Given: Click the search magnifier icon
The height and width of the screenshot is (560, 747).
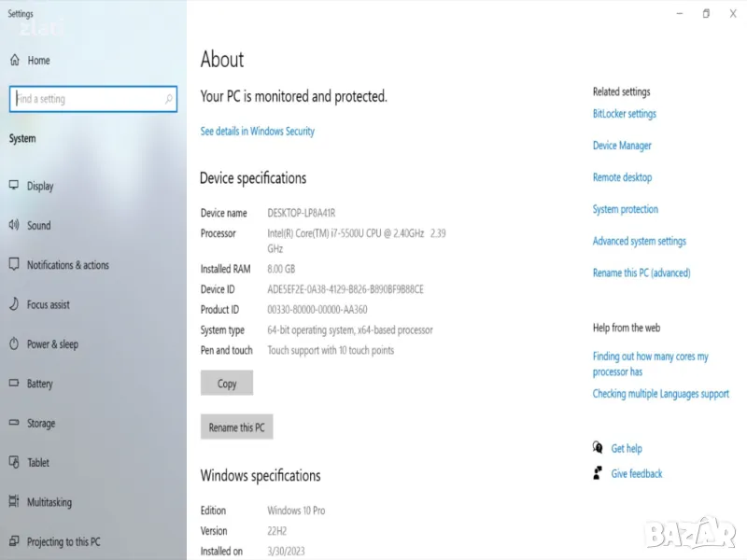Looking at the screenshot, I should pos(169,99).
